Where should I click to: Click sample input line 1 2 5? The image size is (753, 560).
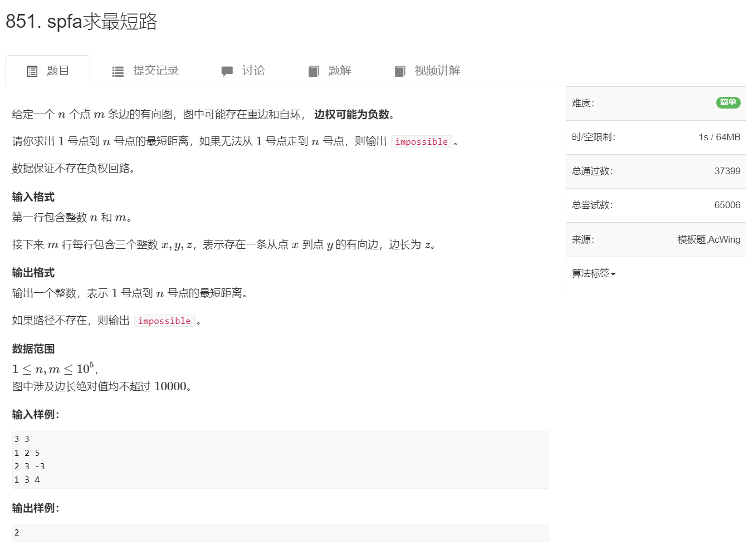[x=27, y=453]
